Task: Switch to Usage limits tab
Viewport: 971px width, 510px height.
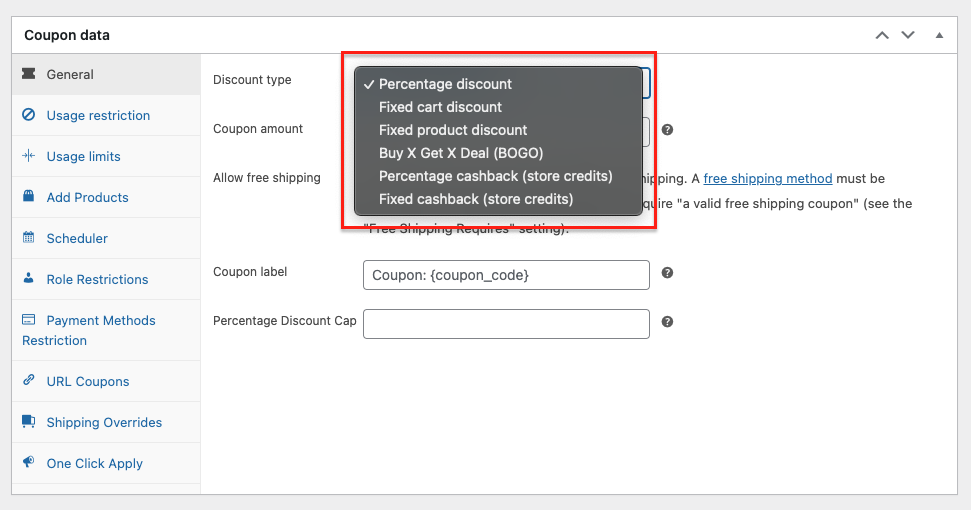Action: 106,156
